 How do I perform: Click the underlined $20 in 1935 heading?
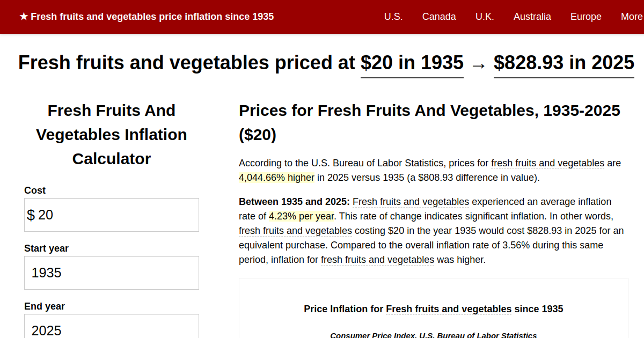412,63
